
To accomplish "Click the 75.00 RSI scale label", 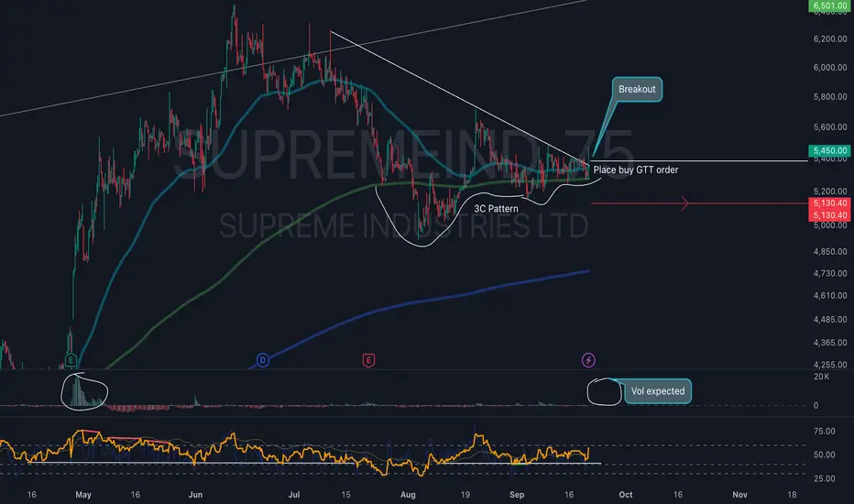I will (824, 431).
